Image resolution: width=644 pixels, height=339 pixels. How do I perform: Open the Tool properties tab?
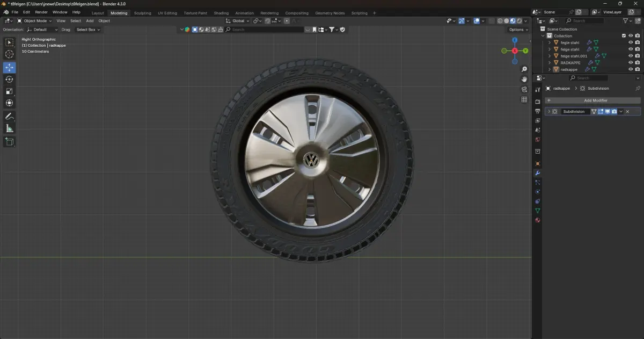click(x=537, y=90)
